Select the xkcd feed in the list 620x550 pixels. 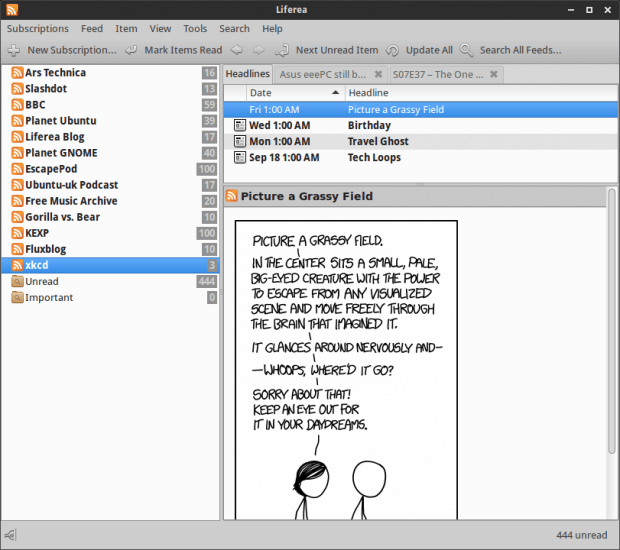coord(110,265)
